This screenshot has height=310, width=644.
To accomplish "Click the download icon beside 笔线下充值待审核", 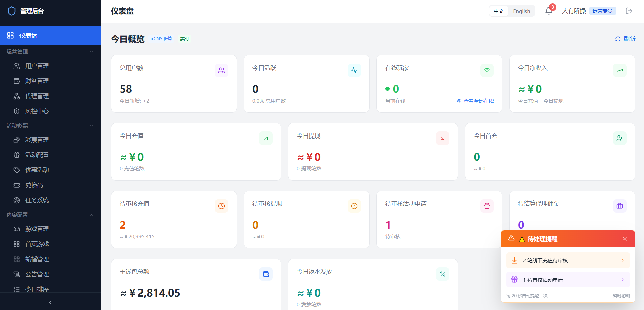I will point(514,260).
